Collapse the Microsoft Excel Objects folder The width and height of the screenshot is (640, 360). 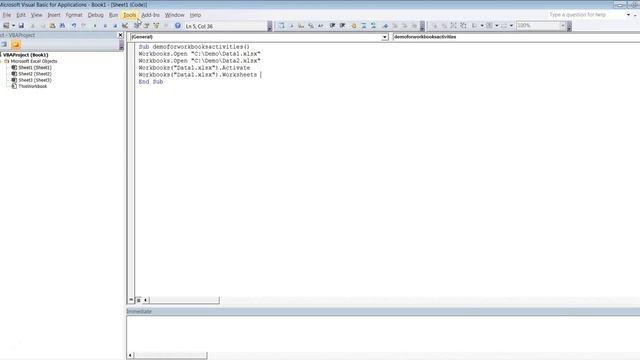[2, 61]
